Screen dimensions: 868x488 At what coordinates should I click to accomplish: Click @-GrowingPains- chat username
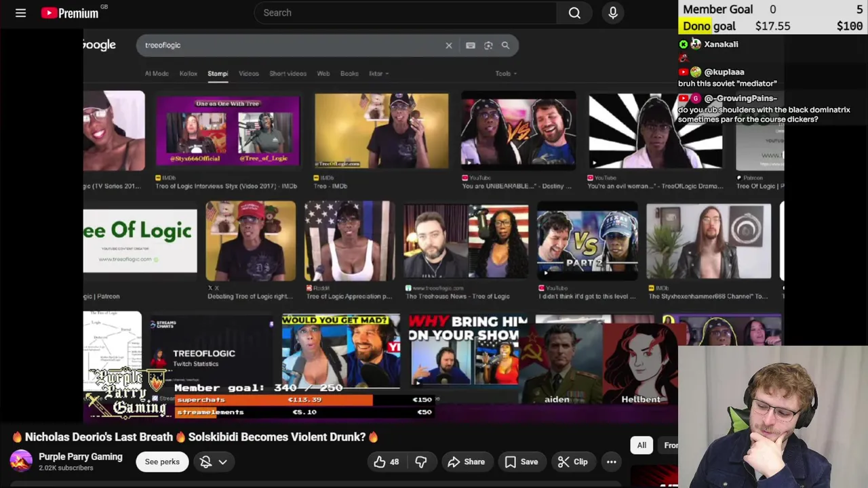(741, 98)
